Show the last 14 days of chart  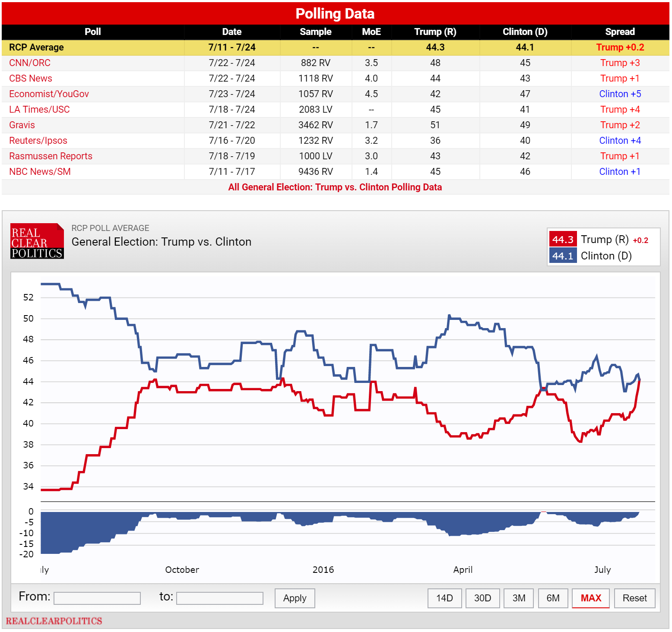click(x=445, y=598)
